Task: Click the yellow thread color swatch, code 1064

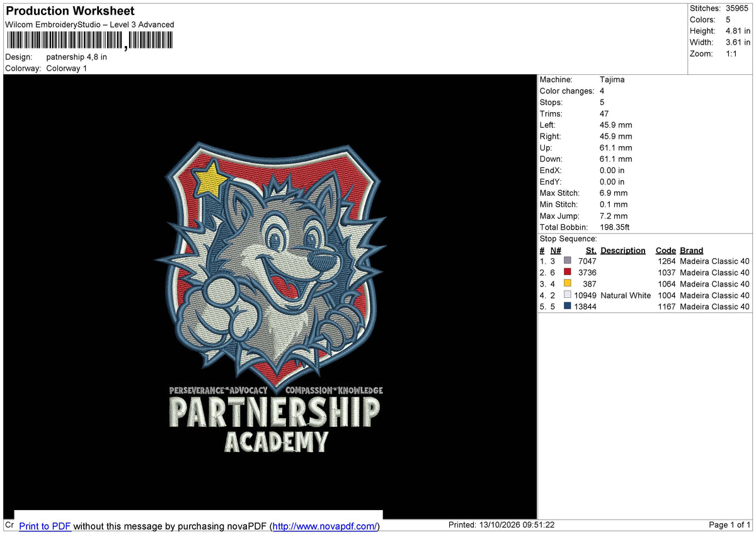Action: pyautogui.click(x=568, y=283)
